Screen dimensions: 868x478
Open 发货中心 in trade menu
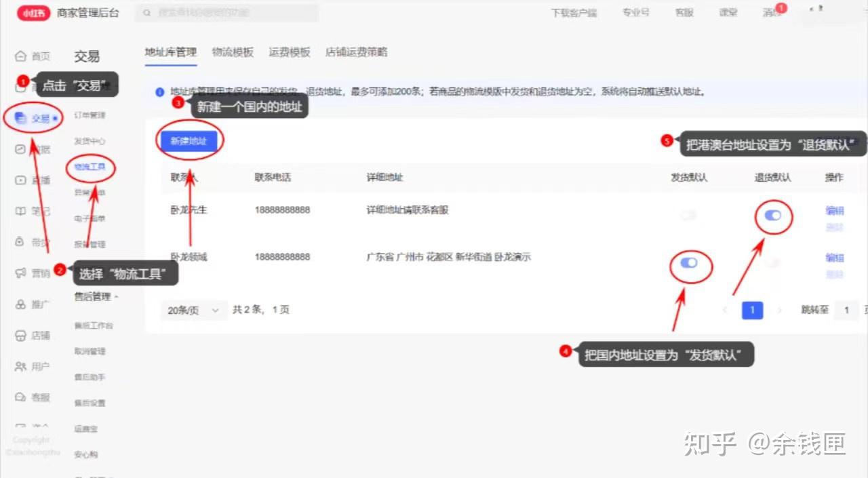click(x=90, y=141)
